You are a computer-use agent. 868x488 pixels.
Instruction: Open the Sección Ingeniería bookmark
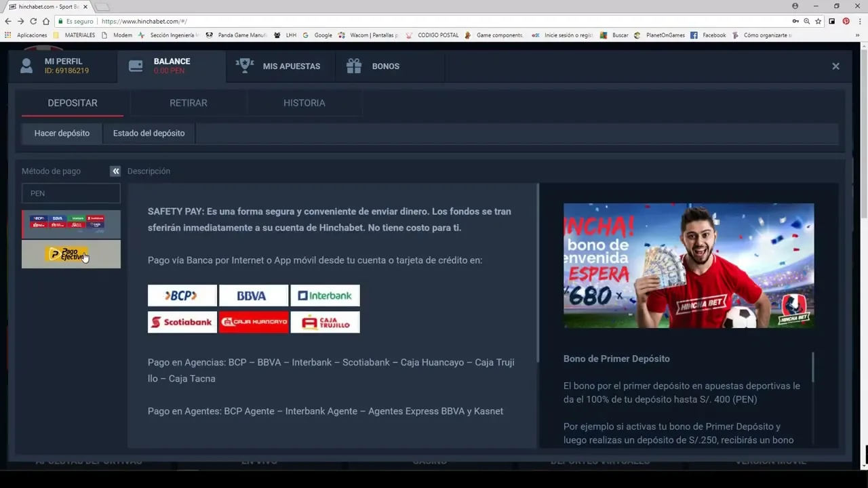[x=168, y=35]
